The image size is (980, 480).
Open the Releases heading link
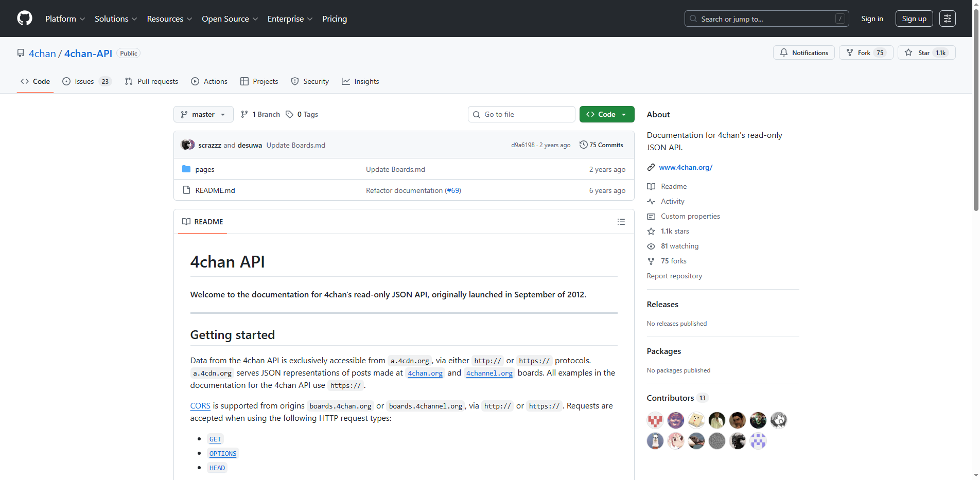[662, 305]
